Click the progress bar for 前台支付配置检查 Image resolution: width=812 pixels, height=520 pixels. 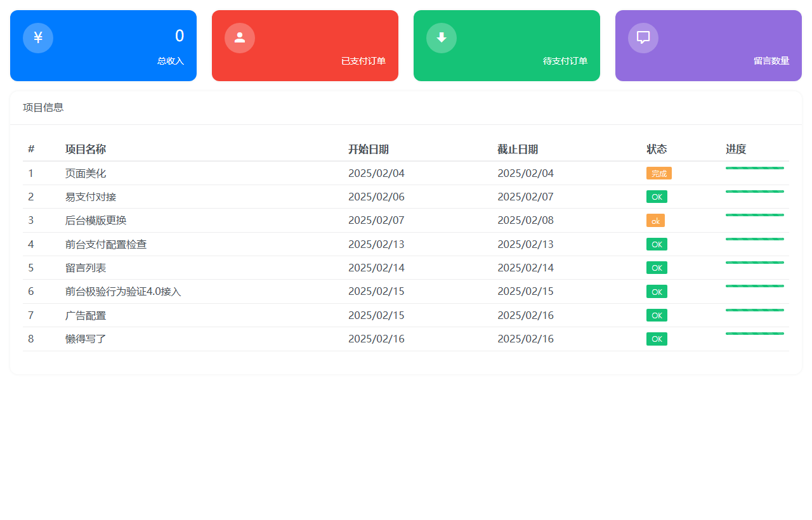pyautogui.click(x=755, y=239)
